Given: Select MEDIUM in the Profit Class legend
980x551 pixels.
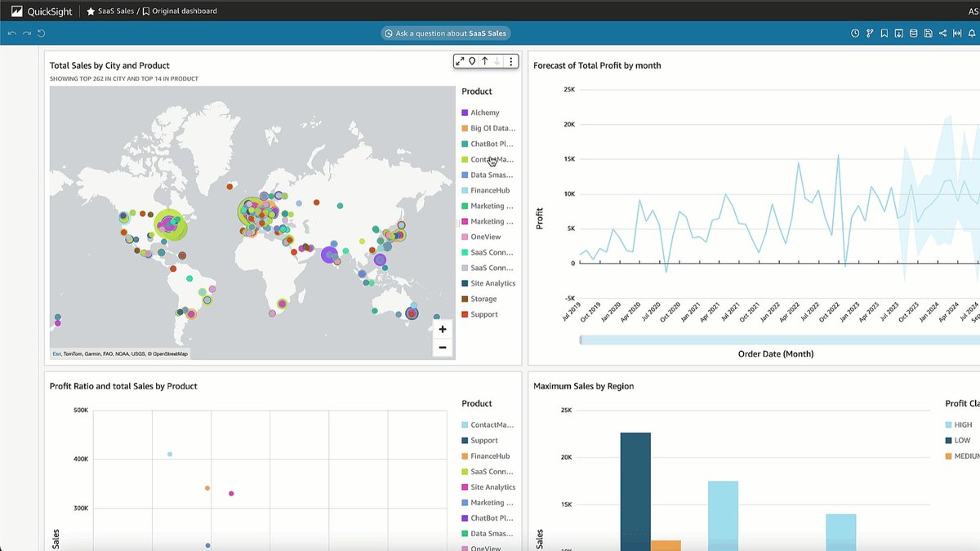Looking at the screenshot, I should pos(962,455).
